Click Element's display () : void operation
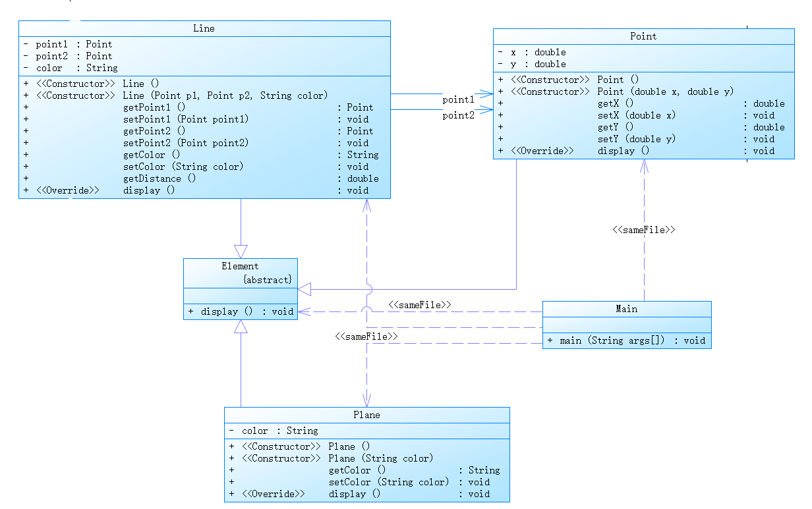The image size is (812, 509). click(241, 311)
